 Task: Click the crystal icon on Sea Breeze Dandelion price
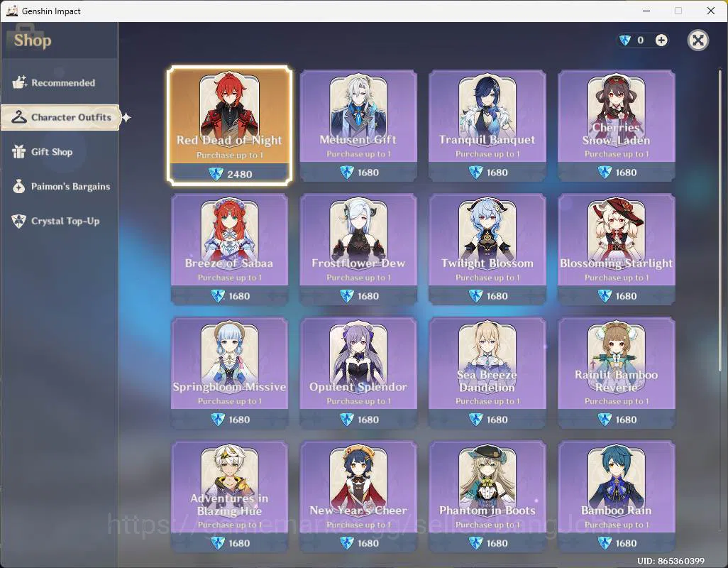476,420
